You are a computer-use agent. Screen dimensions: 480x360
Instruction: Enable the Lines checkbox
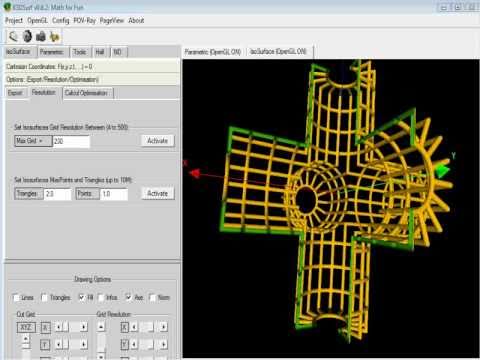pos(16,297)
